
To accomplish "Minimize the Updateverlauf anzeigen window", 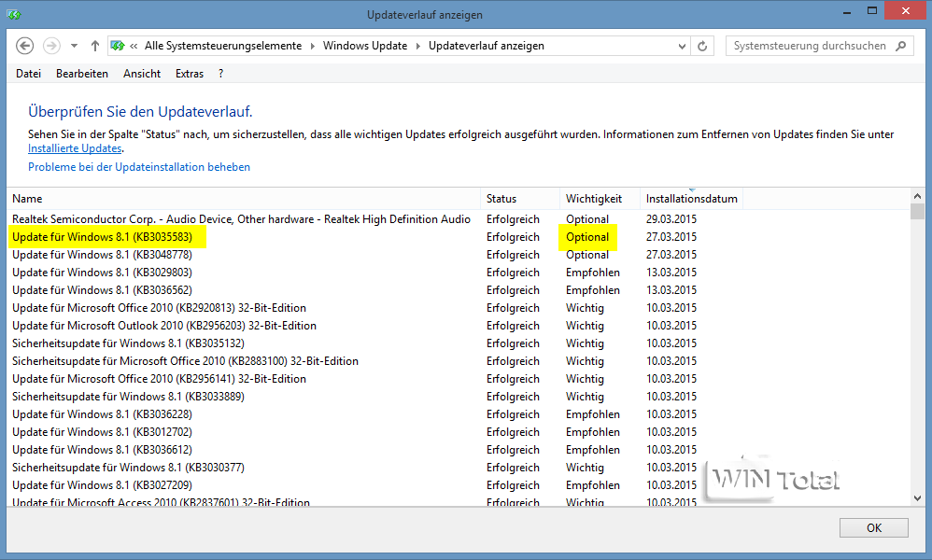I will coord(847,11).
